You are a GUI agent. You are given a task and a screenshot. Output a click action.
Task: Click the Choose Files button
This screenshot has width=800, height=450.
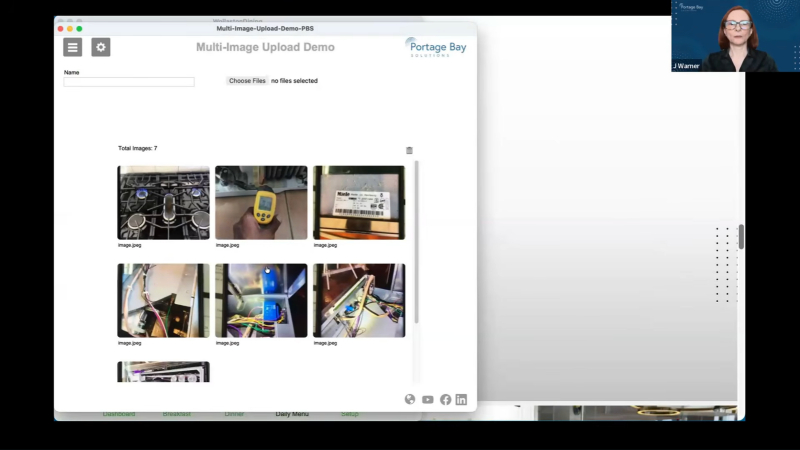[x=247, y=81]
